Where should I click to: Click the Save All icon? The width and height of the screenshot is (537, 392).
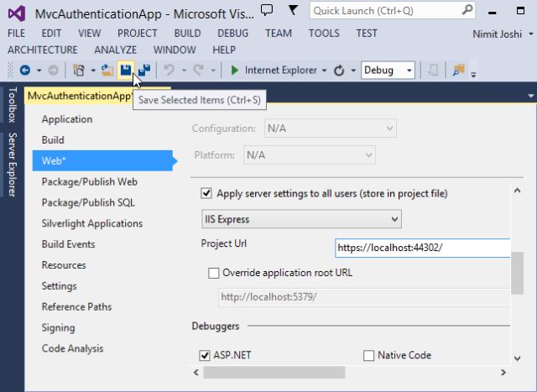pos(144,70)
